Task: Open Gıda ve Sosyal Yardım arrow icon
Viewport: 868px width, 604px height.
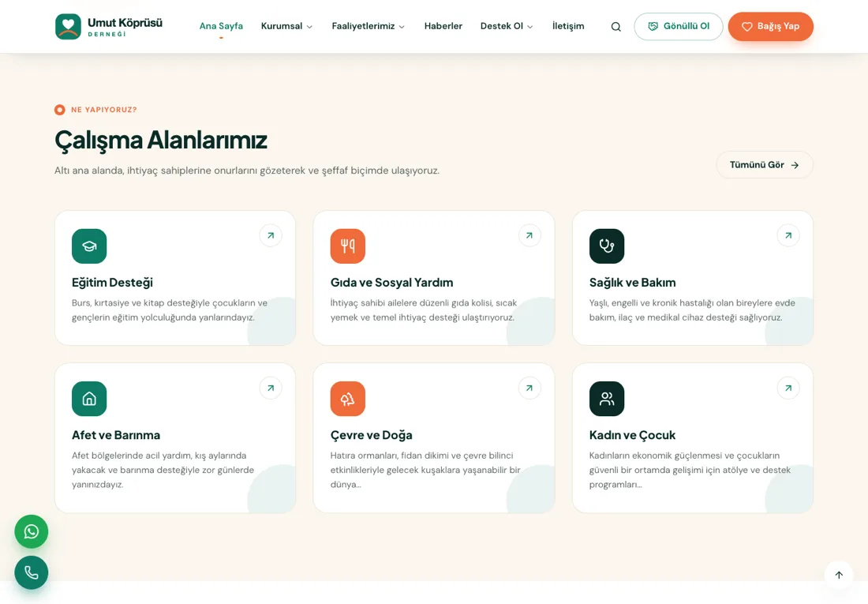Action: point(529,235)
